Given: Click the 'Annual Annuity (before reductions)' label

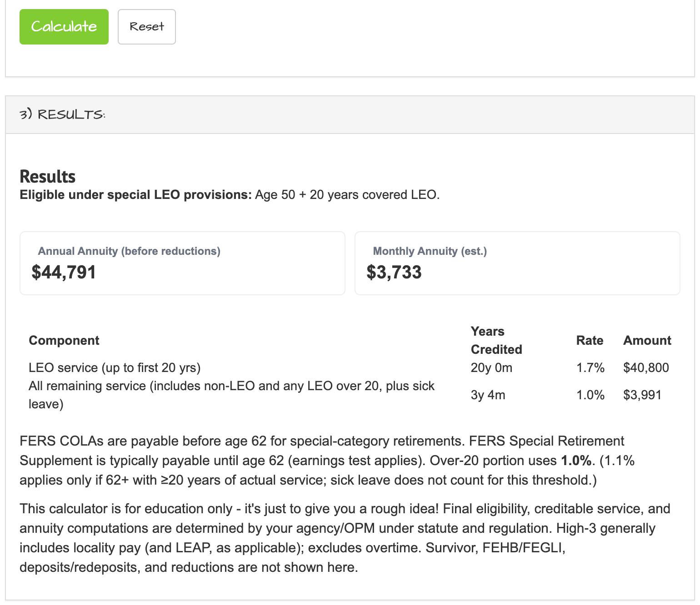Looking at the screenshot, I should click(129, 251).
